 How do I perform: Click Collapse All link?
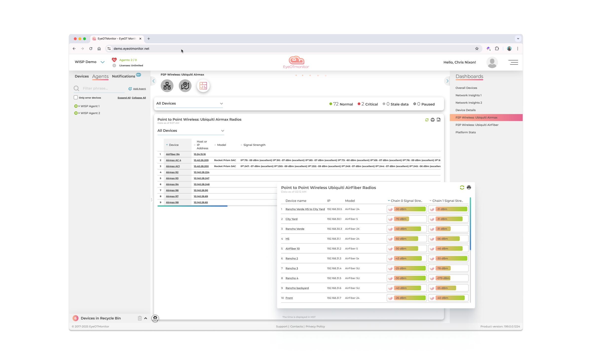click(139, 98)
